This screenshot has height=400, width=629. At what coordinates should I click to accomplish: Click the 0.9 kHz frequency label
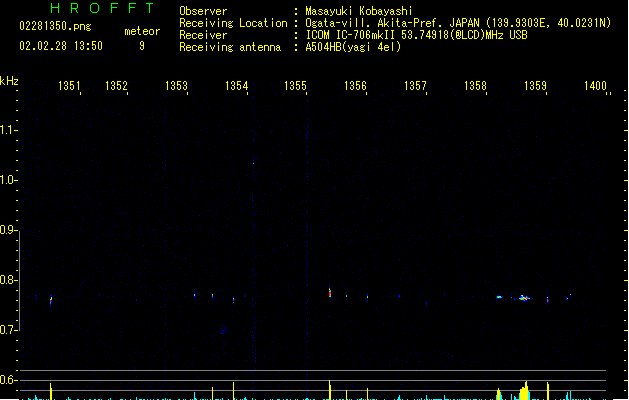pos(8,230)
